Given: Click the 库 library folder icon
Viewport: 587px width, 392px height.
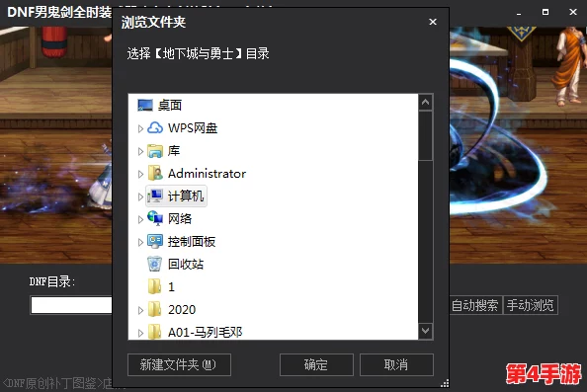Looking at the screenshot, I should [155, 151].
